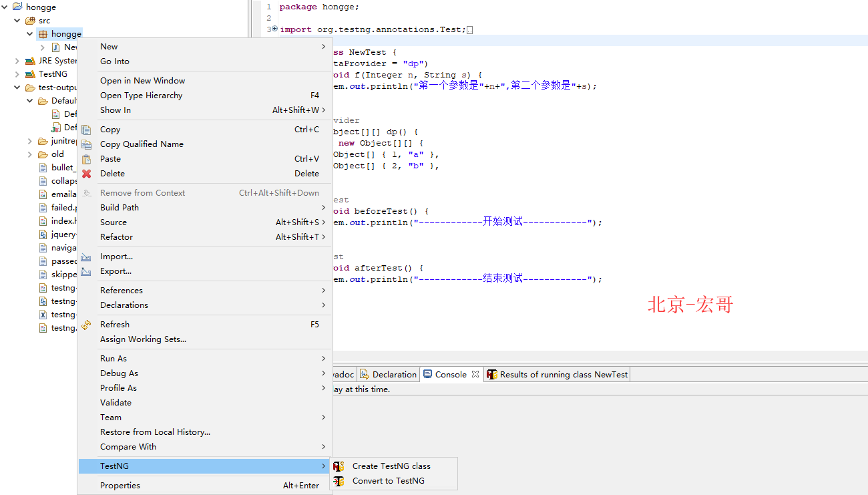Click the TestNG library icon
Viewport: 868px width, 495px height.
(30, 74)
